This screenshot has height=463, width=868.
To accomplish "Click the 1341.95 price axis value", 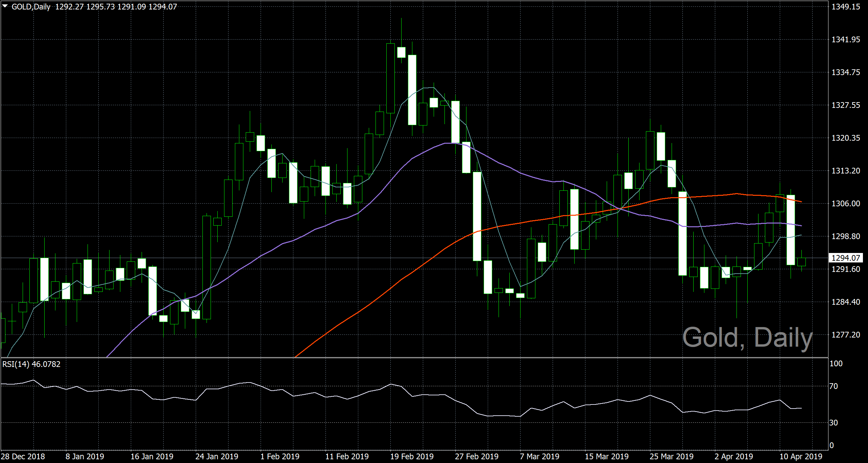I will 846,40.
